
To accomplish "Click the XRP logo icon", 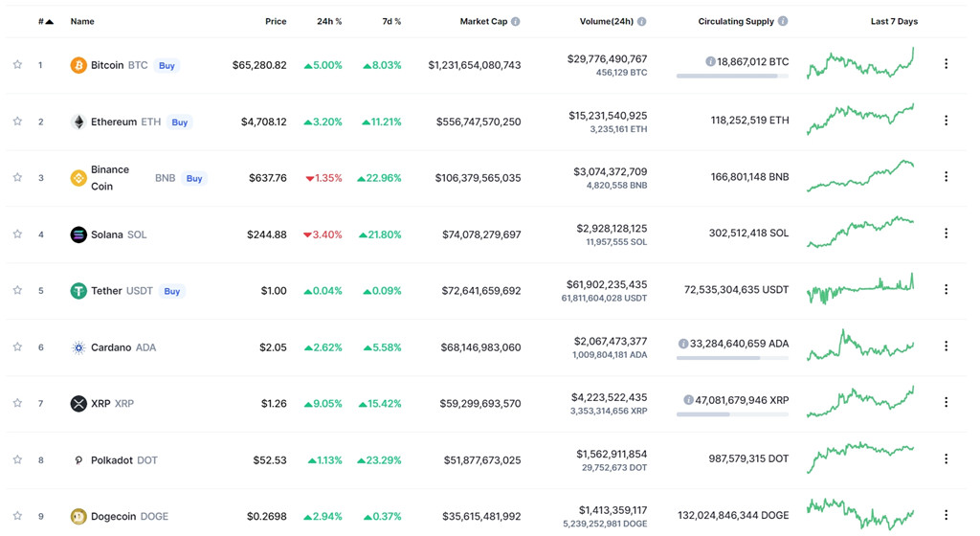I will [x=78, y=404].
